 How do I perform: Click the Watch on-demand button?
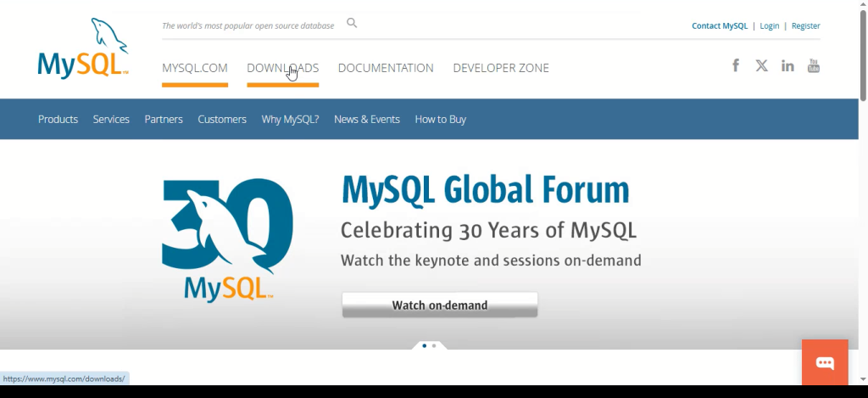point(440,305)
